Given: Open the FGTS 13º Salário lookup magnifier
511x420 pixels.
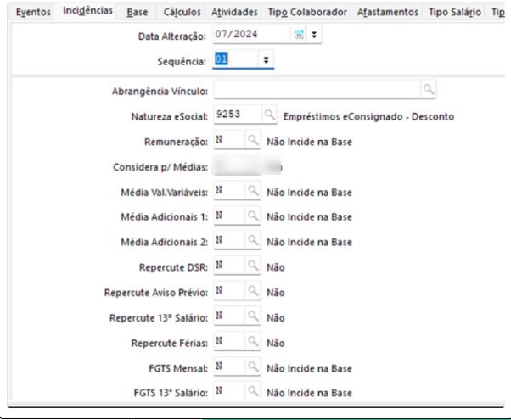Looking at the screenshot, I should [253, 391].
